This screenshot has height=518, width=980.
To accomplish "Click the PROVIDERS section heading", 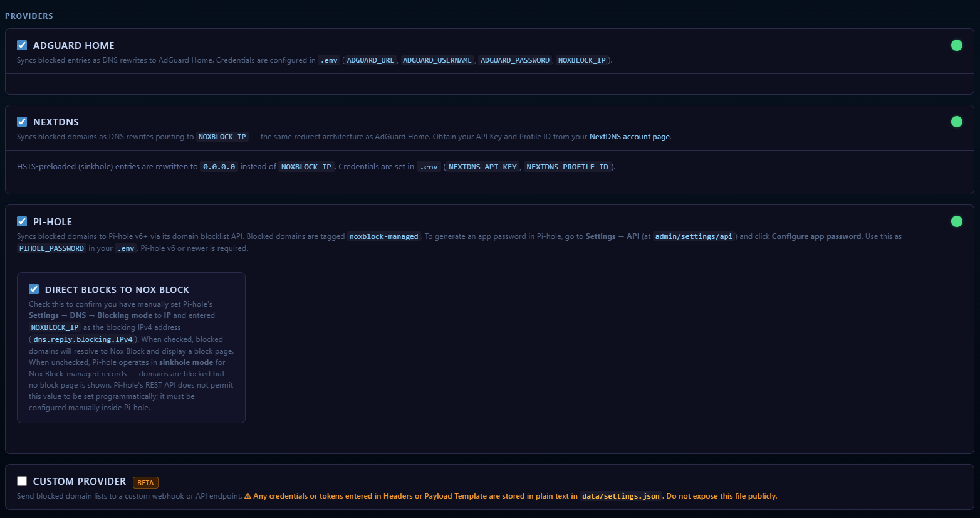I will click(29, 16).
